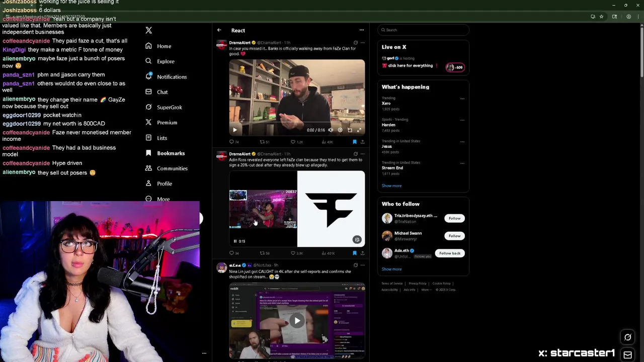Screen dimensions: 644x362
Task: Click the X logo in sidebar
Action: tap(148, 30)
